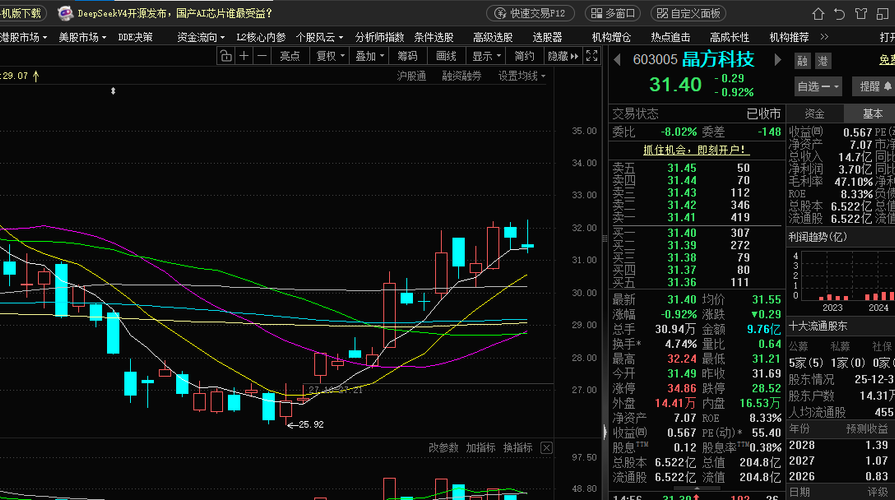Open 高级选股 menu
895x500 pixels.
493,37
